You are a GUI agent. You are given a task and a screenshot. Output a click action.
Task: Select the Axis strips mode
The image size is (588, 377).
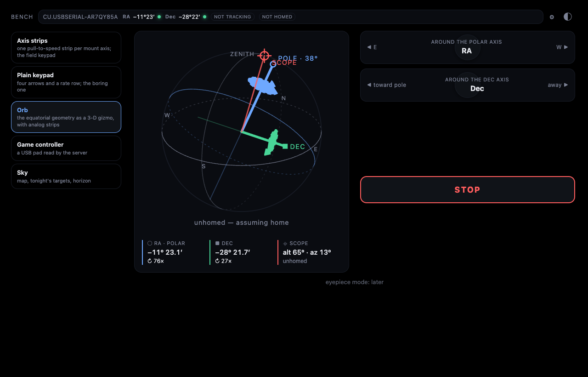click(x=66, y=47)
